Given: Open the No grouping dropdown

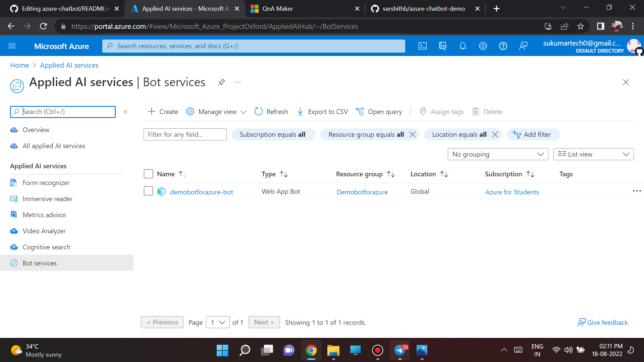Looking at the screenshot, I should click(498, 154).
